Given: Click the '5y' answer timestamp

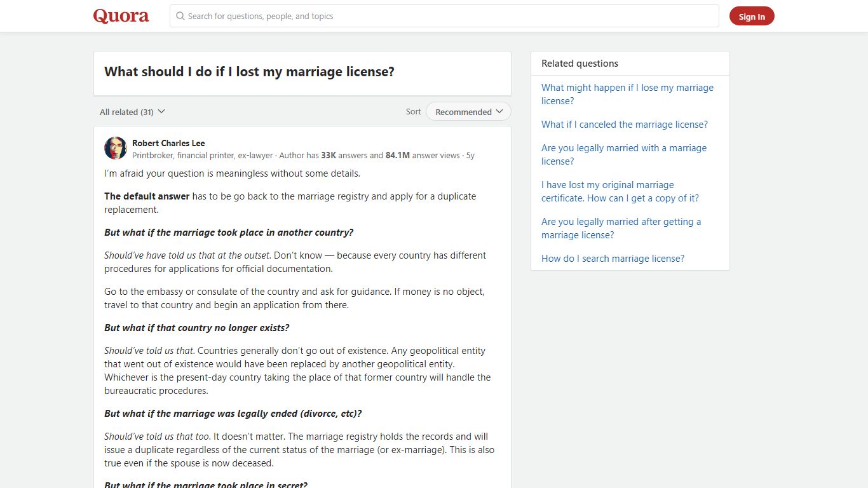Looking at the screenshot, I should (x=470, y=155).
